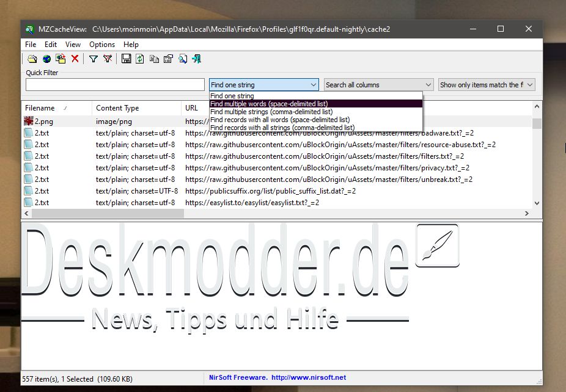This screenshot has height=392, width=566.
Task: Click in the Quick Filter text box
Action: 115,85
